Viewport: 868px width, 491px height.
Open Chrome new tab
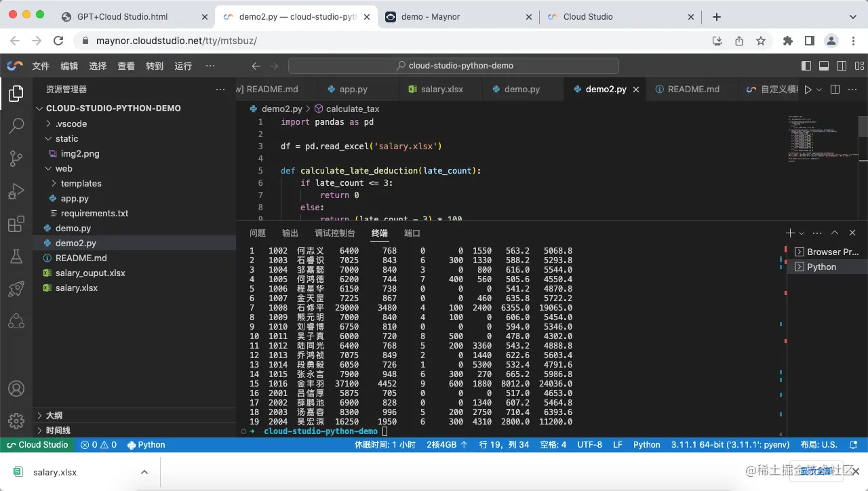pos(716,17)
